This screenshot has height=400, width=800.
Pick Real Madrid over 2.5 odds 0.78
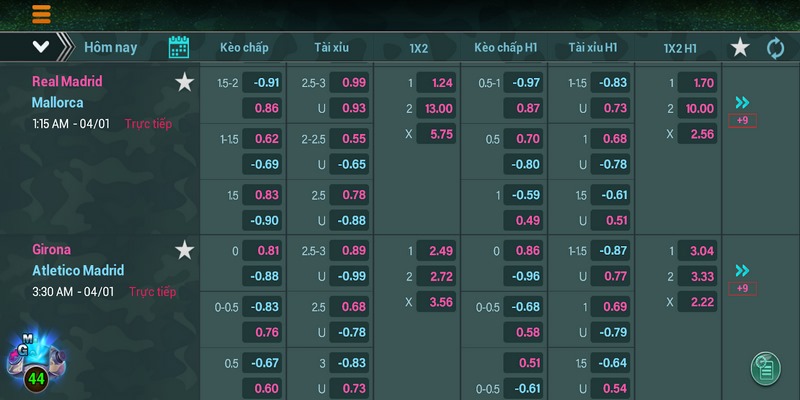pyautogui.click(x=349, y=195)
